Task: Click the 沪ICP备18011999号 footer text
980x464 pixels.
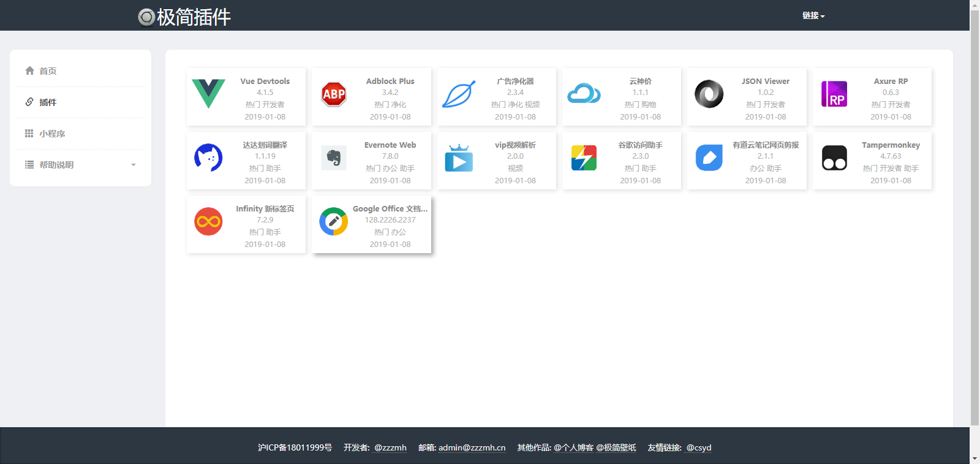Action: click(295, 447)
